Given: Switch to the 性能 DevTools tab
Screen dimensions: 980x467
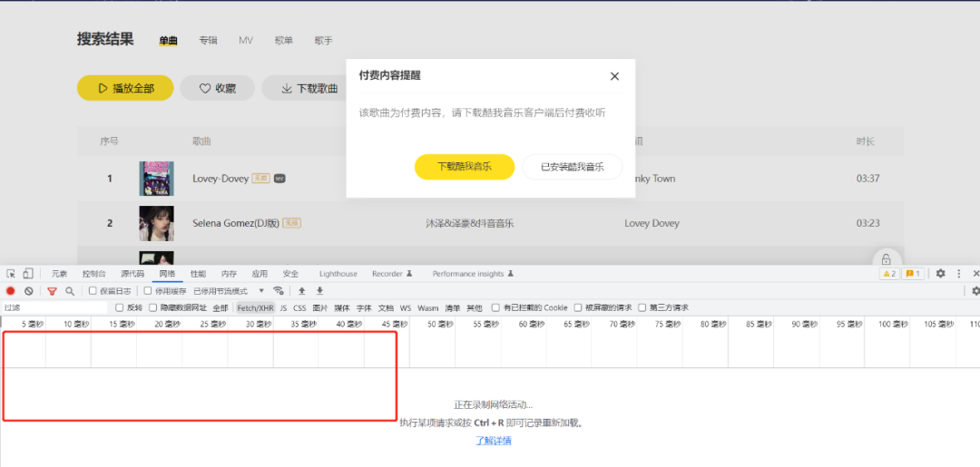Looking at the screenshot, I should (198, 274).
